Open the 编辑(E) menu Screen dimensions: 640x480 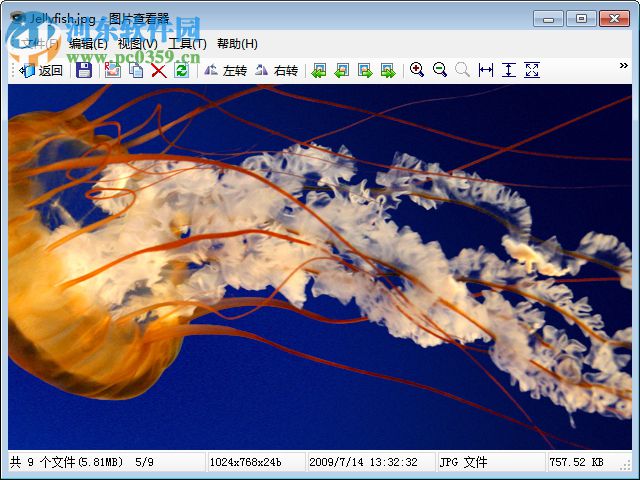click(88, 44)
